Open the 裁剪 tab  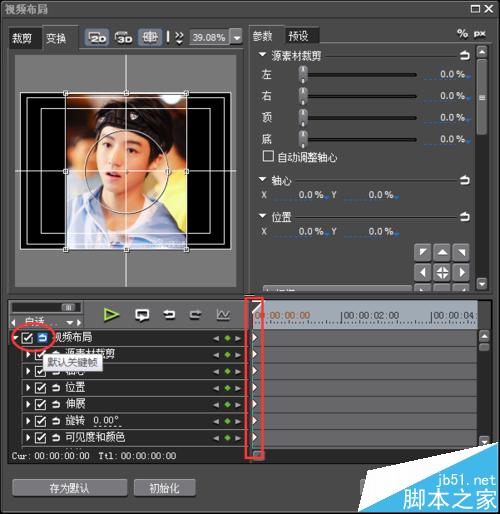[25, 38]
